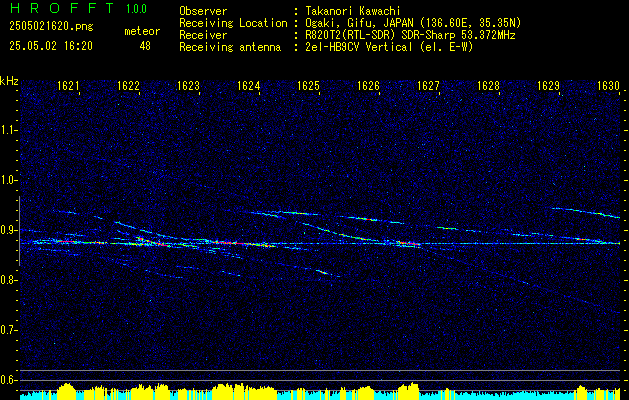Select file name 2505021620.png
Viewport: 629px width, 400px height.
coord(51,27)
